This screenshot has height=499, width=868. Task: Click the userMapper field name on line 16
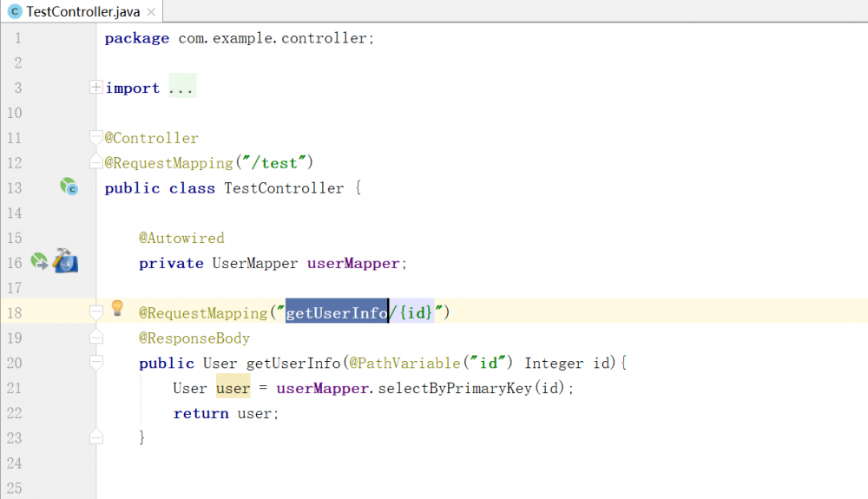tap(353, 263)
